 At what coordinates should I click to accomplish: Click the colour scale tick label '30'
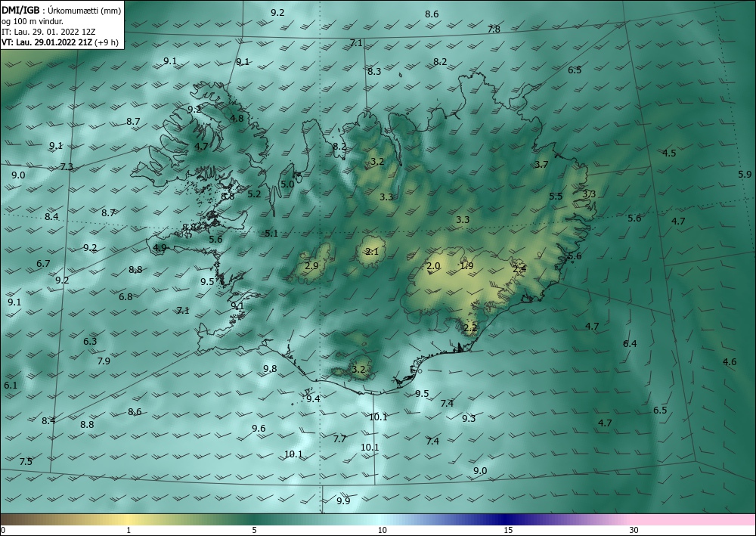pyautogui.click(x=634, y=530)
